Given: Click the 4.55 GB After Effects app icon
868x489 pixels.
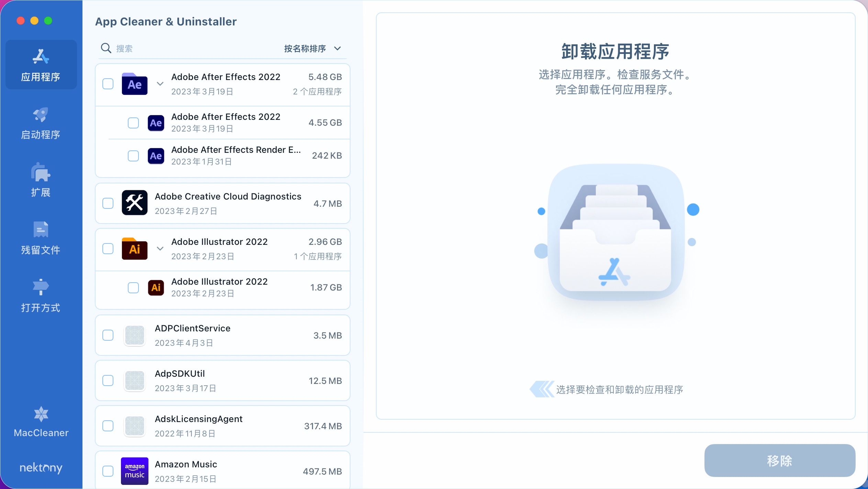Looking at the screenshot, I should click(156, 123).
